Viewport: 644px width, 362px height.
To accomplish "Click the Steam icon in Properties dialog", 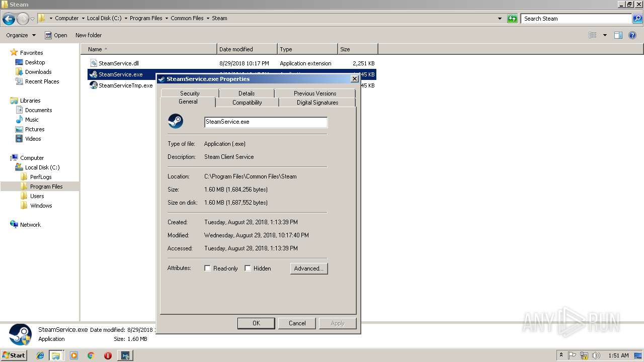I will (176, 121).
